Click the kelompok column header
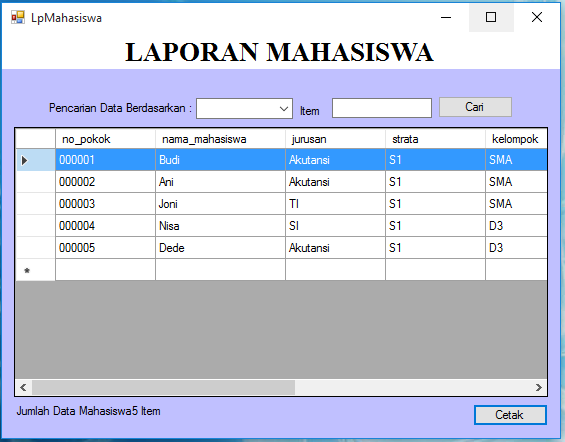The height and width of the screenshot is (442, 565). 516,139
